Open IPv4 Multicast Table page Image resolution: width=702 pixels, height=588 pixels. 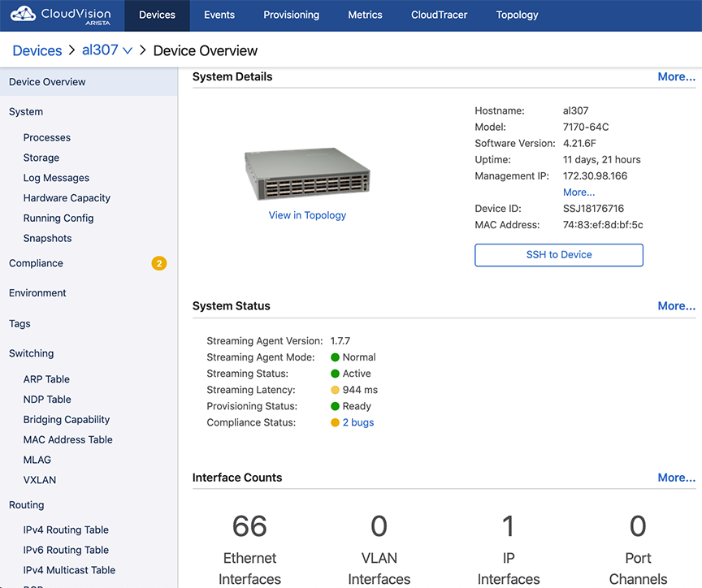point(69,570)
